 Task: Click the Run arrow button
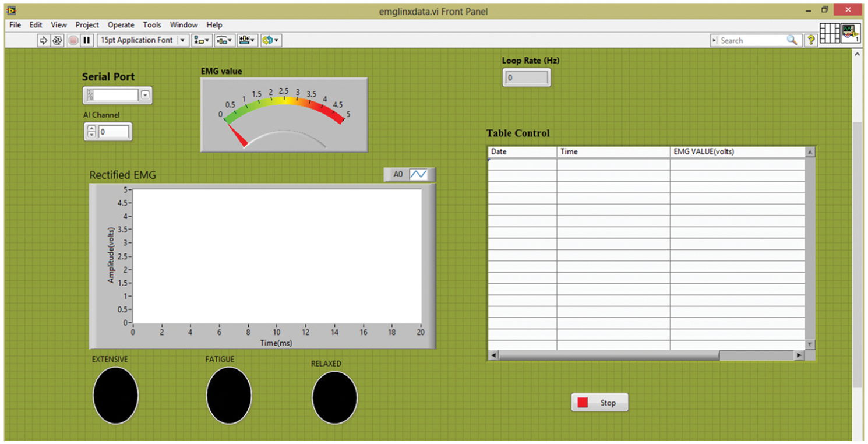[x=44, y=40]
